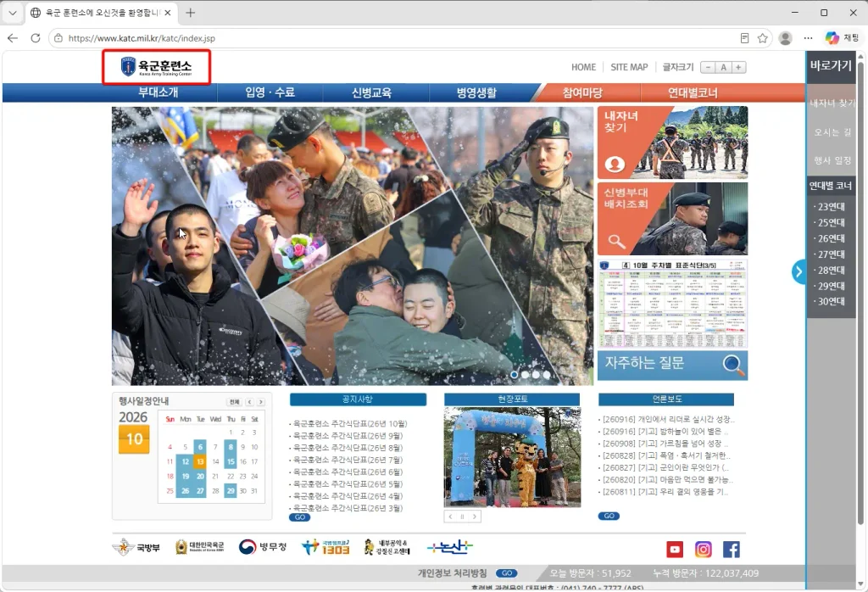
Task: Show the previous 현장포토 photo
Action: coord(451,517)
